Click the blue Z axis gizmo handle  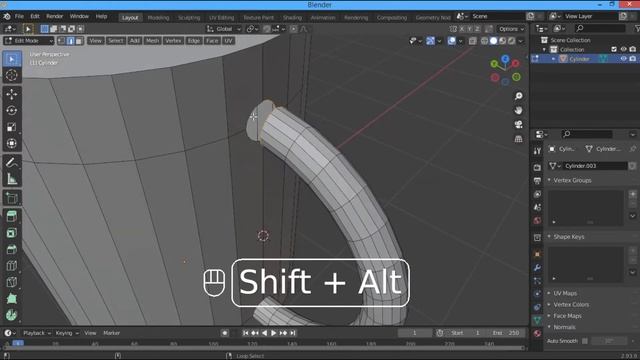[505, 59]
